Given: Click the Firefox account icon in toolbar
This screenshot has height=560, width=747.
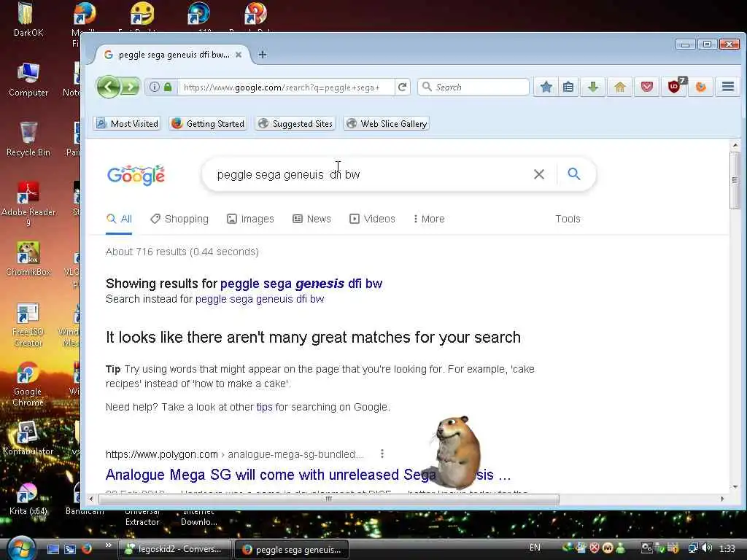Looking at the screenshot, I should 701,87.
